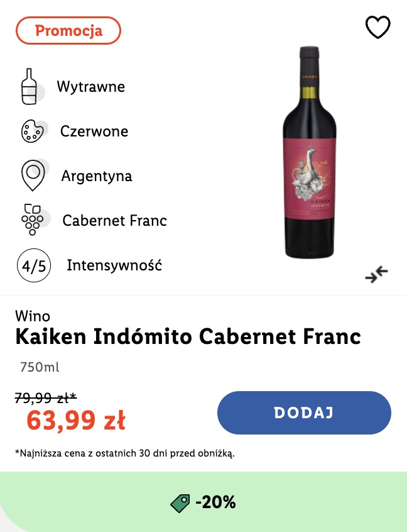Click the Argentyna country label
The height and width of the screenshot is (532, 407).
[x=97, y=176]
